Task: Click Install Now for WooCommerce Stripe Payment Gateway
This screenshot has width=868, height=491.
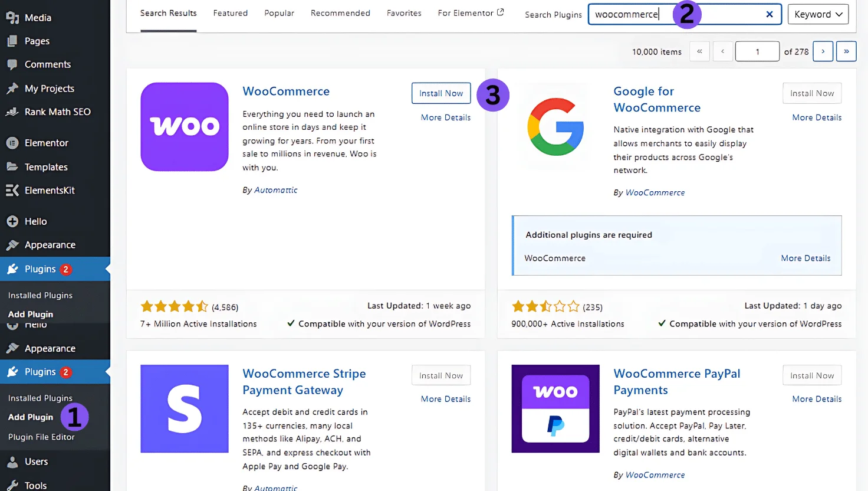Action: (x=441, y=375)
